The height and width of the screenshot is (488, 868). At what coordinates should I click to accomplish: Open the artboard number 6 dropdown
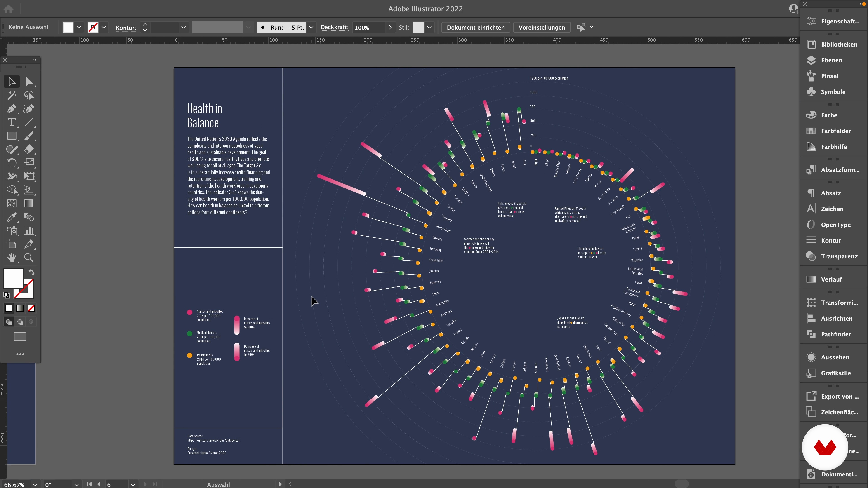133,485
